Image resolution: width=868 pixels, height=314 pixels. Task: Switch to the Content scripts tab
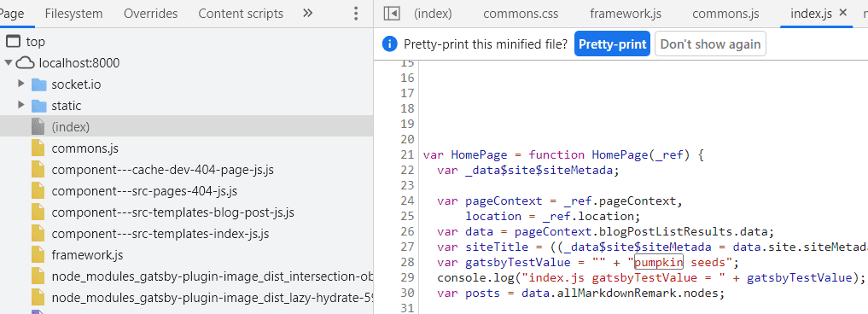[241, 14]
